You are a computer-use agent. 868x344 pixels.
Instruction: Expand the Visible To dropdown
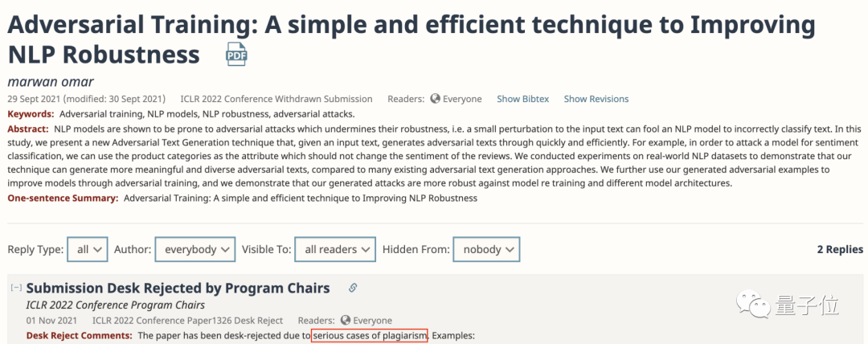coord(334,249)
